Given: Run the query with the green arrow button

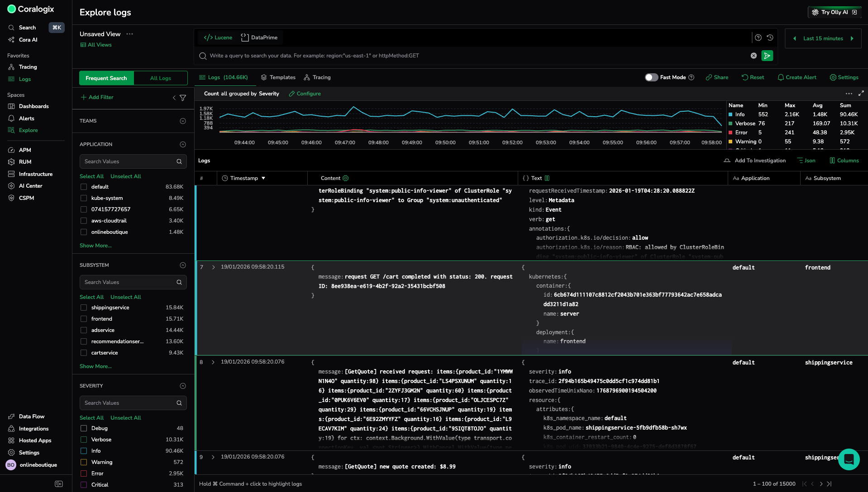Looking at the screenshot, I should click(x=767, y=56).
